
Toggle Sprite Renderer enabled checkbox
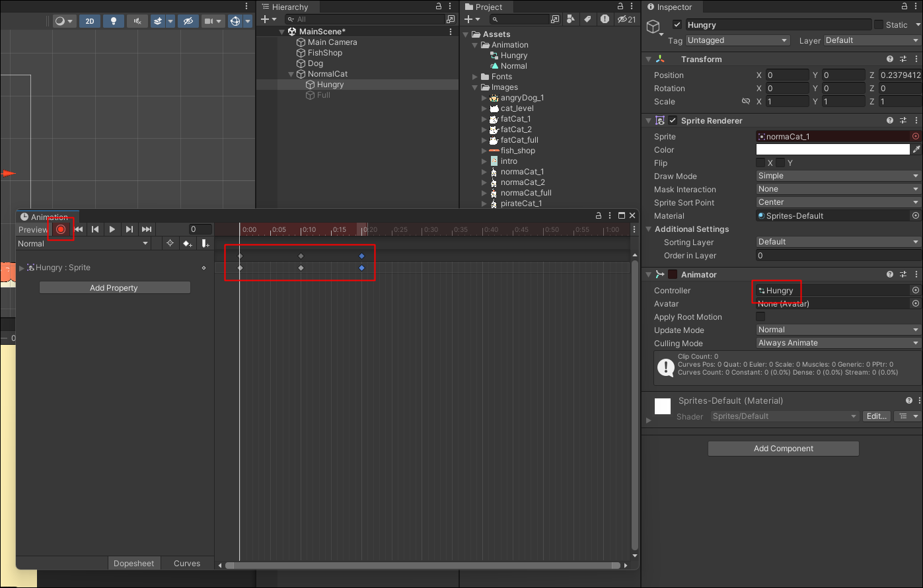point(673,120)
